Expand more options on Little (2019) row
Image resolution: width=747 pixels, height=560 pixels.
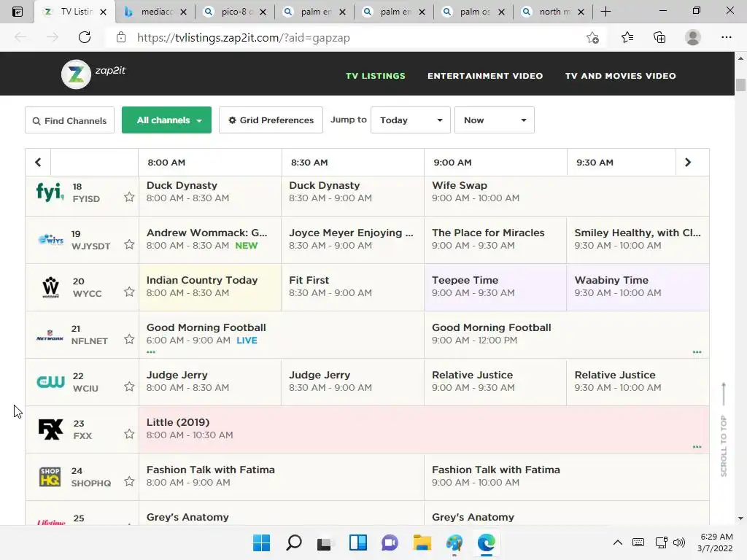click(x=697, y=447)
